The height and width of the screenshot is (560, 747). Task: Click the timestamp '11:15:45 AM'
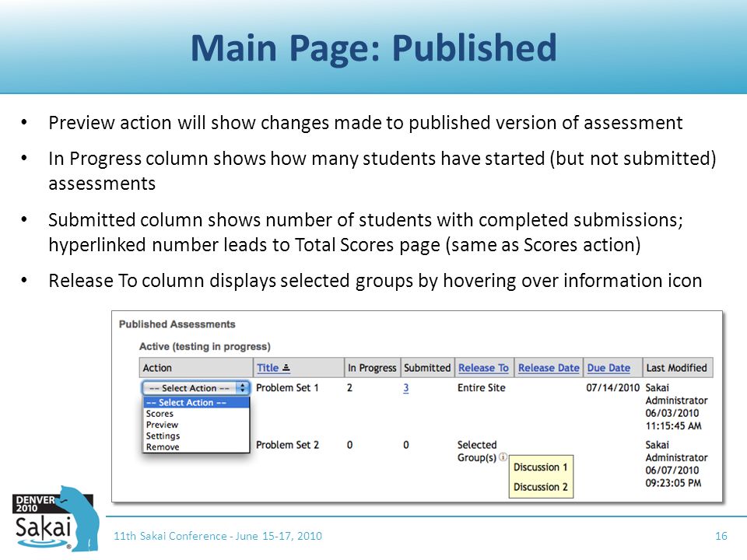pos(674,425)
